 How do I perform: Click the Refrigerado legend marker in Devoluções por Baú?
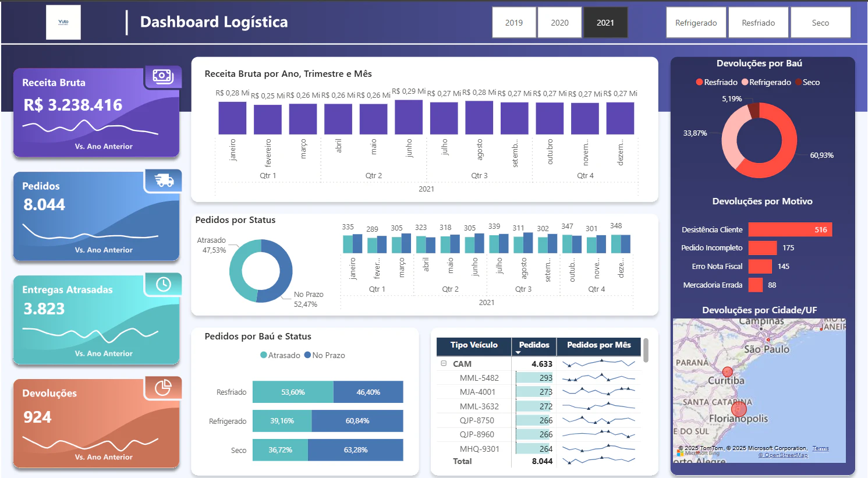(745, 82)
